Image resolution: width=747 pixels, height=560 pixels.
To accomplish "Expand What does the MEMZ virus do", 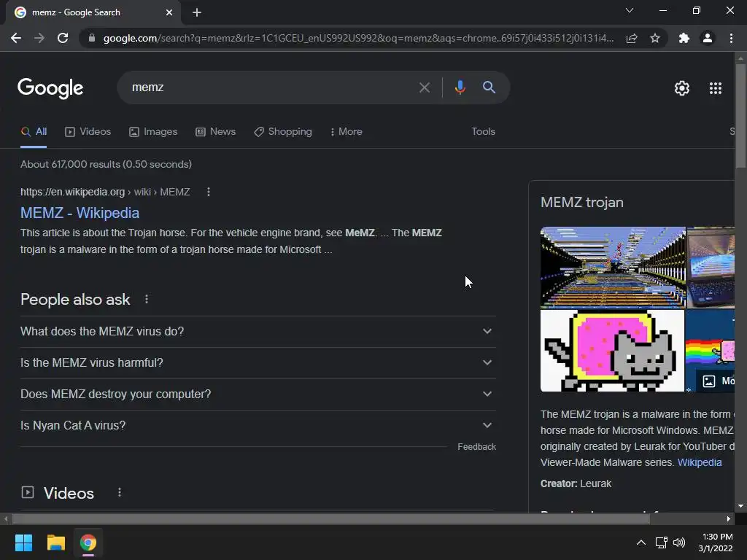I will click(258, 332).
